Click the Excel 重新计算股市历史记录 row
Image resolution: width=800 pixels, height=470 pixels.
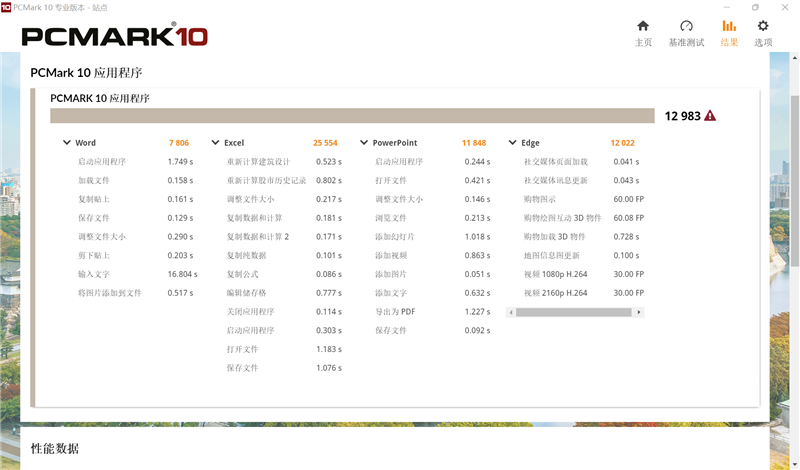click(x=284, y=180)
